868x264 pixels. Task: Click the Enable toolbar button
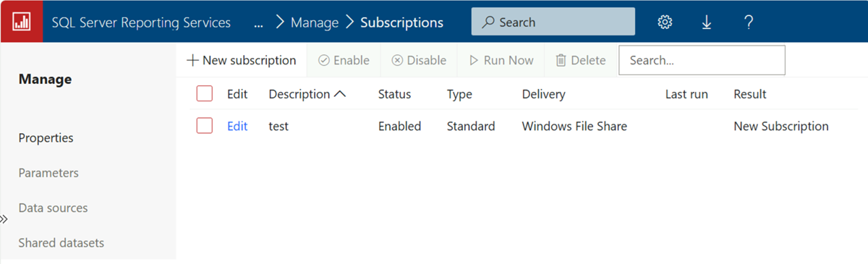344,61
